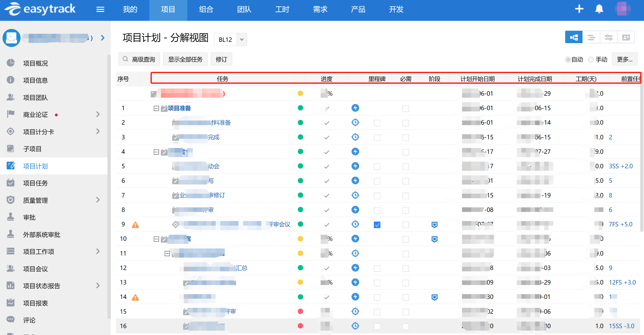The image size is (644, 335).
Task: Click the stage shield icon on row 10
Action: coord(434,239)
